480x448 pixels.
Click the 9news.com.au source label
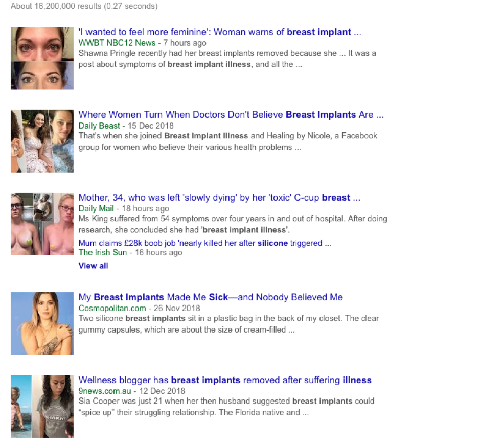point(103,391)
